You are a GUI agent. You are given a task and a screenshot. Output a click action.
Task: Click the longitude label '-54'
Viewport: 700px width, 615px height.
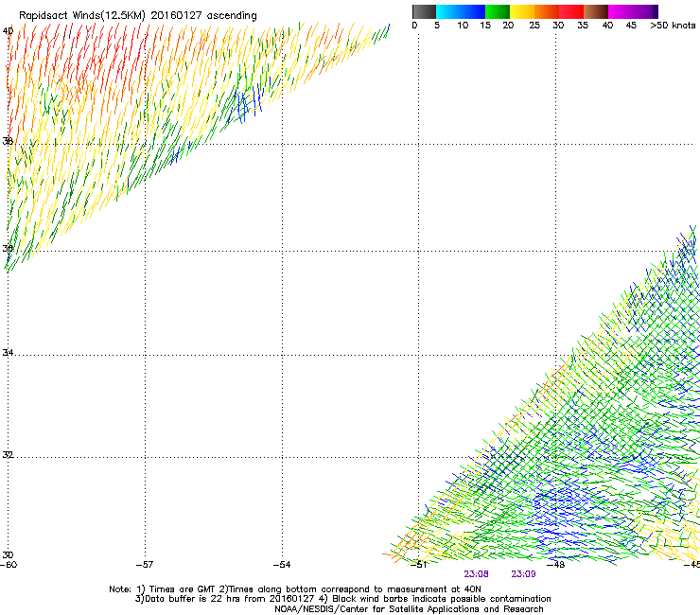point(282,565)
